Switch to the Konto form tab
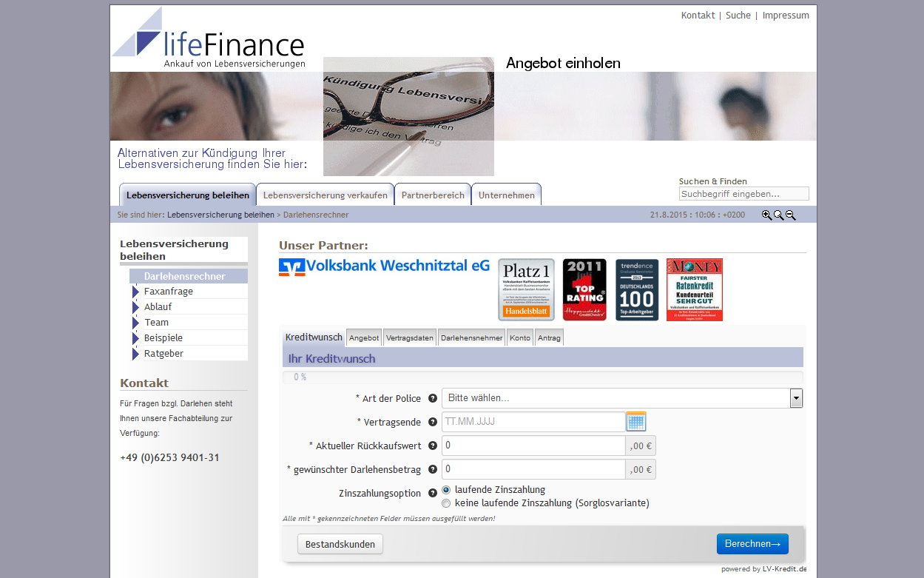 pyautogui.click(x=520, y=338)
